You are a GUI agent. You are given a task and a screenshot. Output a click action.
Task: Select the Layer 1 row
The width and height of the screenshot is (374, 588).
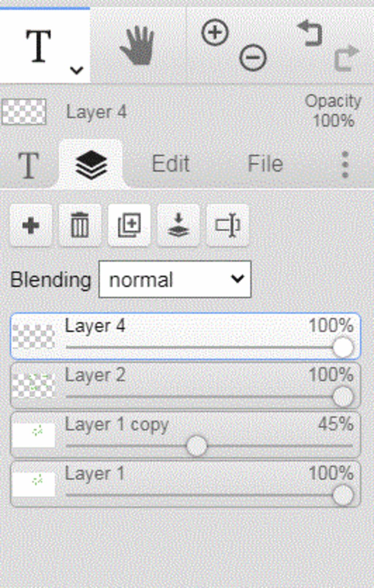point(186,484)
